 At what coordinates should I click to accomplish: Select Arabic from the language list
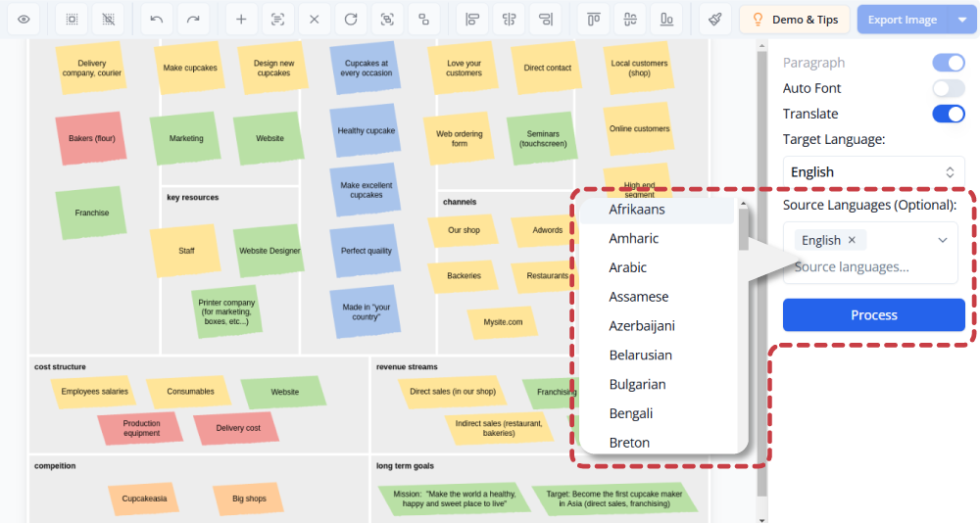pos(628,267)
